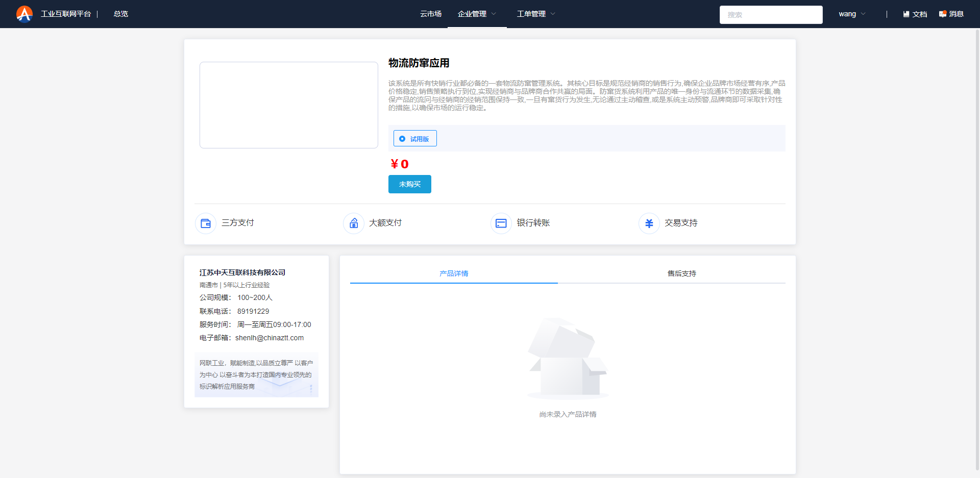
Task: Expand the 企业管理 dropdown menu
Action: pyautogui.click(x=477, y=14)
